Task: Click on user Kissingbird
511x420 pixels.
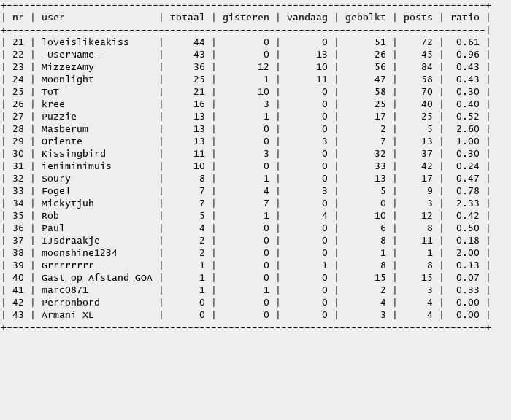Action: [74, 154]
